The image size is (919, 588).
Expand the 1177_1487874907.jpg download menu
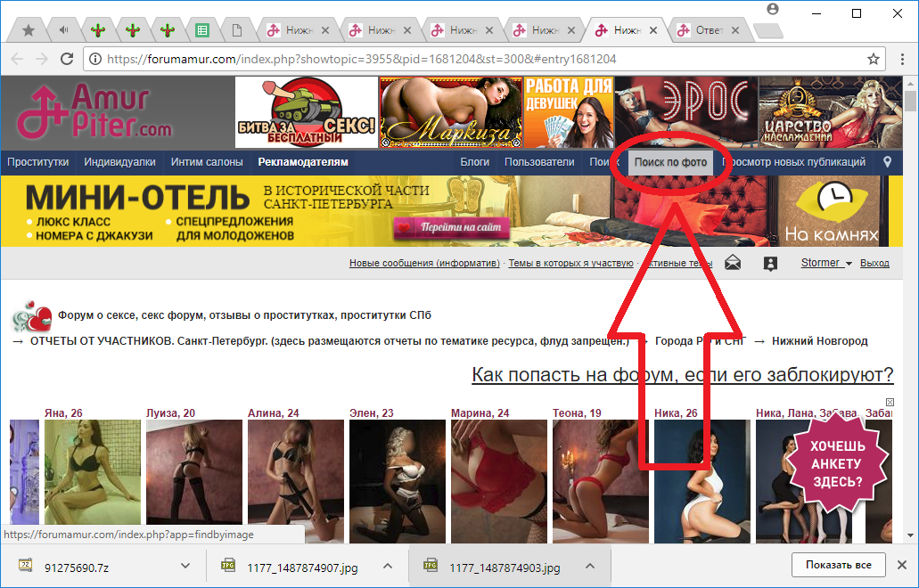[389, 566]
